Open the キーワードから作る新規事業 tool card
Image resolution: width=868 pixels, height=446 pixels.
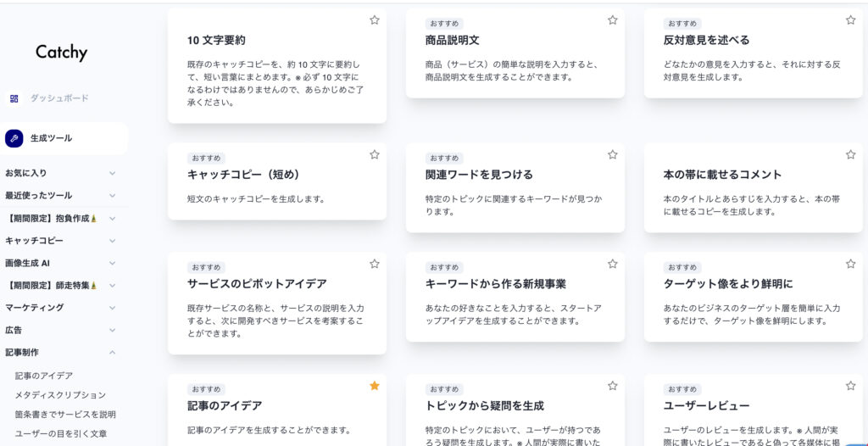click(496, 284)
